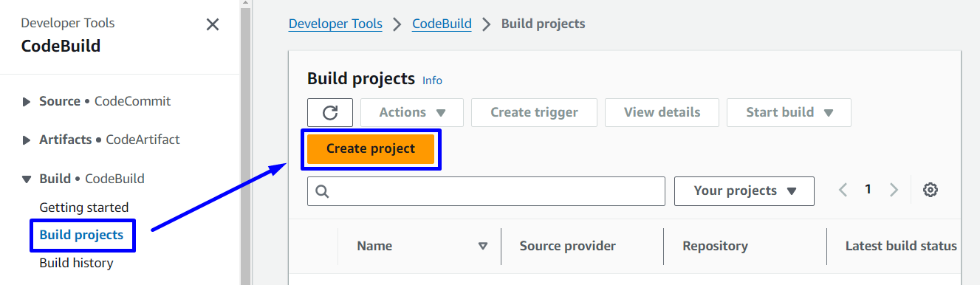Expand the Source CodeCommit section
The width and height of the screenshot is (980, 285).
(x=27, y=102)
